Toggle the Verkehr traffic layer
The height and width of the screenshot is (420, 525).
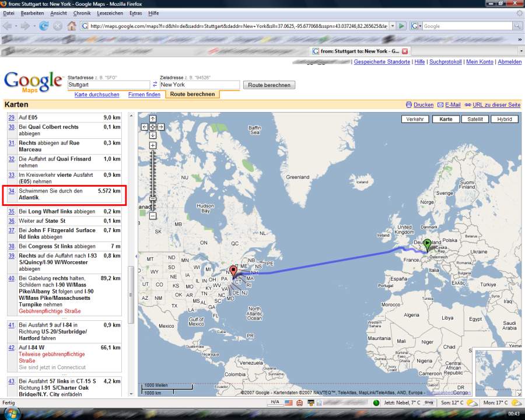tap(415, 119)
